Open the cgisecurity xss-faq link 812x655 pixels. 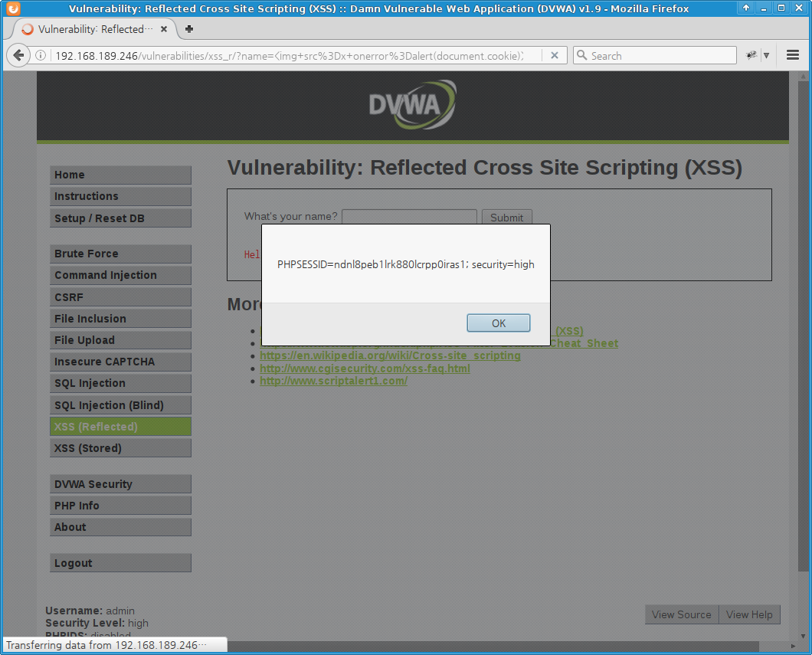click(365, 368)
